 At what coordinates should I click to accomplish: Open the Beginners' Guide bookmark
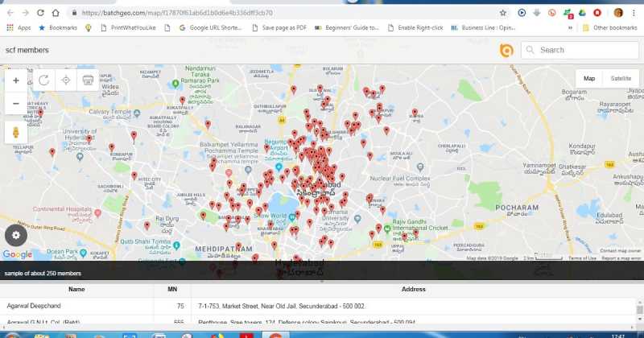coord(347,28)
